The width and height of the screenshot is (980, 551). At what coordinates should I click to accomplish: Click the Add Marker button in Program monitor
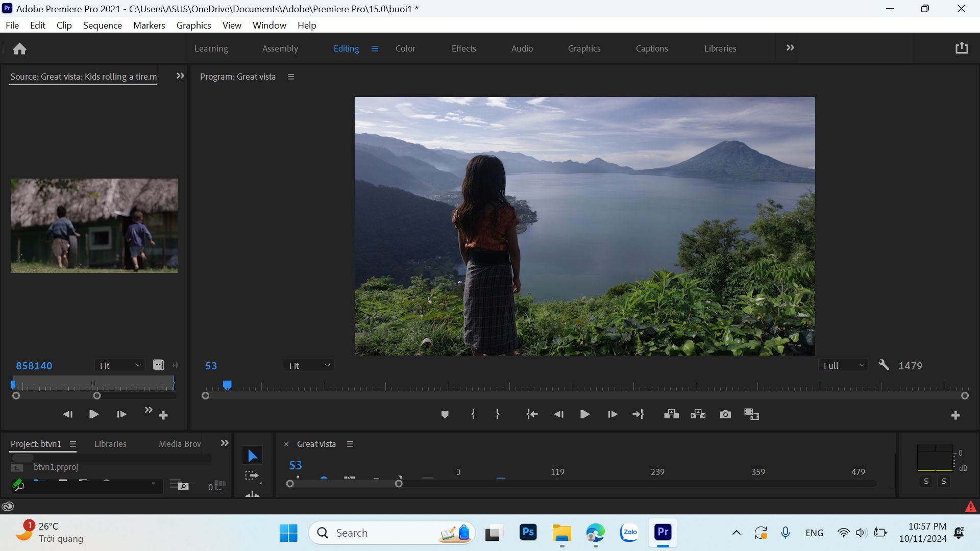pos(445,415)
